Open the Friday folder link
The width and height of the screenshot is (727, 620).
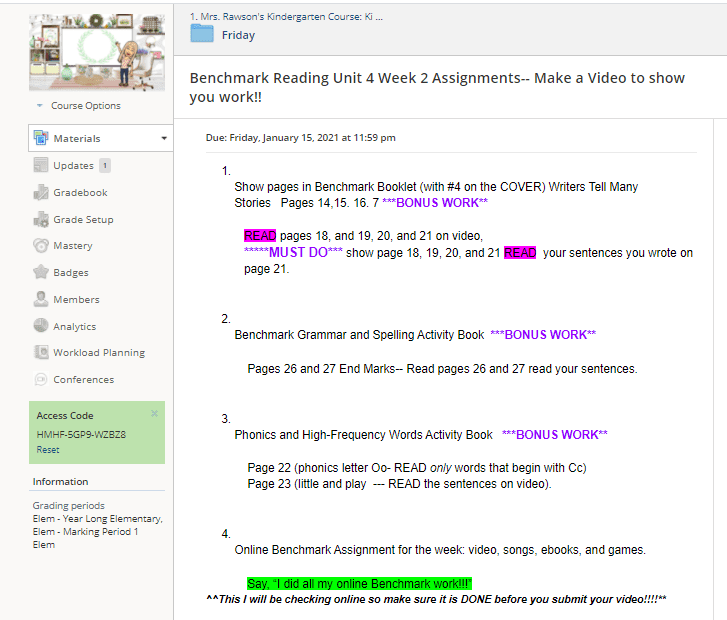(x=238, y=35)
